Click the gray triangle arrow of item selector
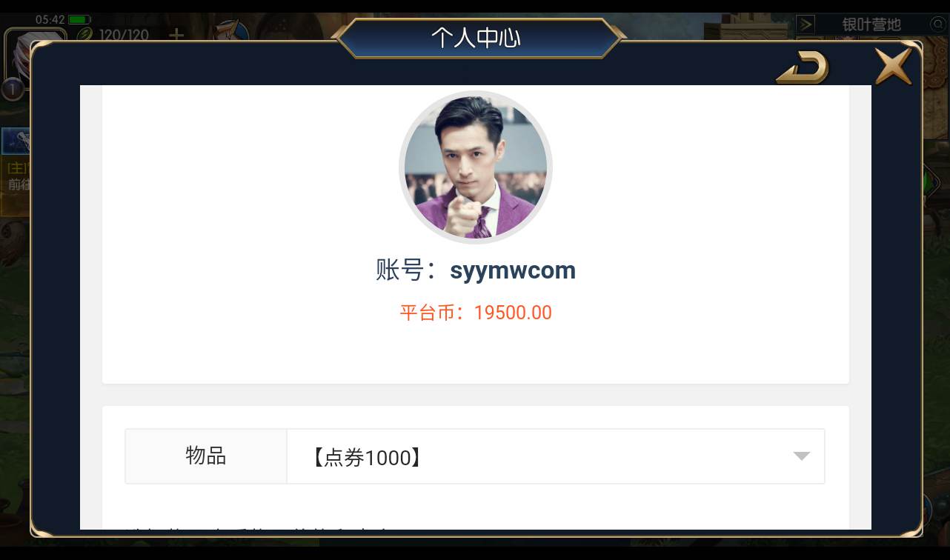 pos(802,456)
